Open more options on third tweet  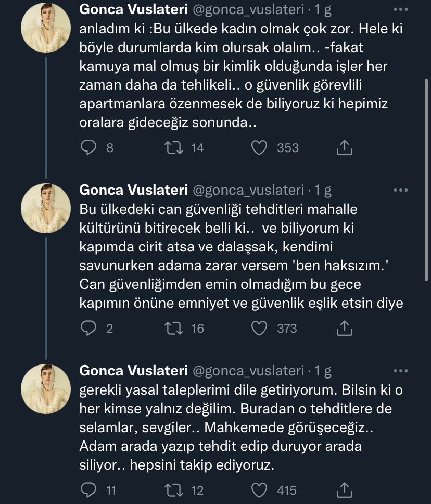[x=401, y=371]
